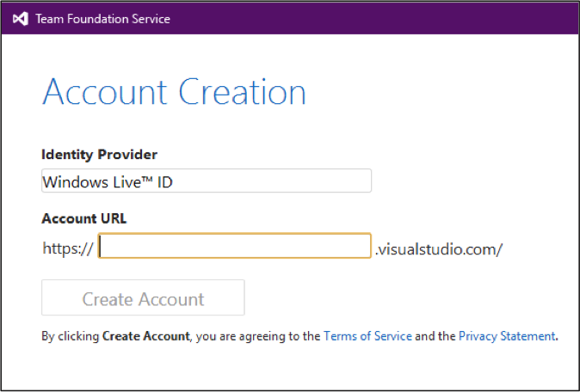
Task: Click the Create Account button
Action: tap(143, 297)
